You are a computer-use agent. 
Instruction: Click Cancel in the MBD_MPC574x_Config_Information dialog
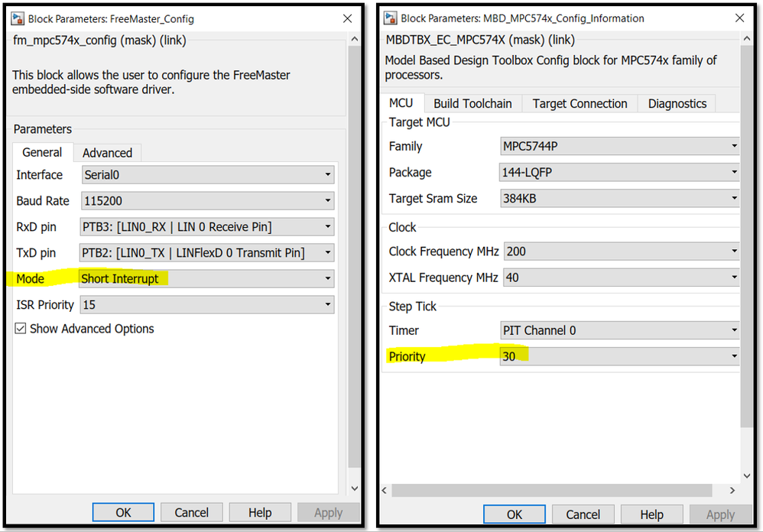(x=583, y=514)
